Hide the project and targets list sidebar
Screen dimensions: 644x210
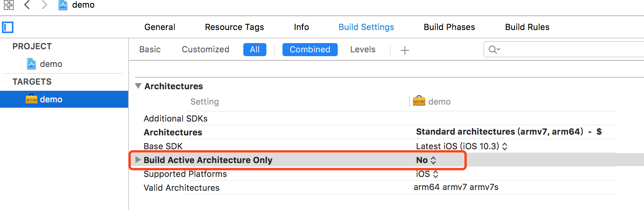pos(8,27)
